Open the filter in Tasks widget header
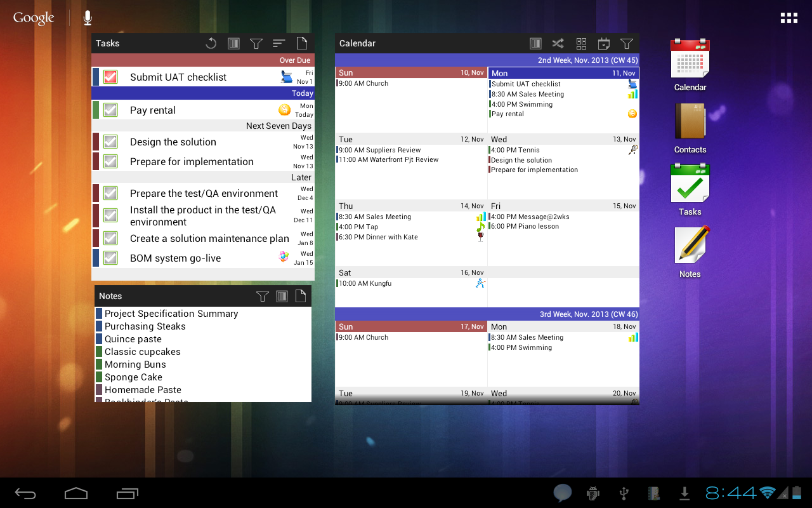This screenshot has width=812, height=508. (x=256, y=43)
